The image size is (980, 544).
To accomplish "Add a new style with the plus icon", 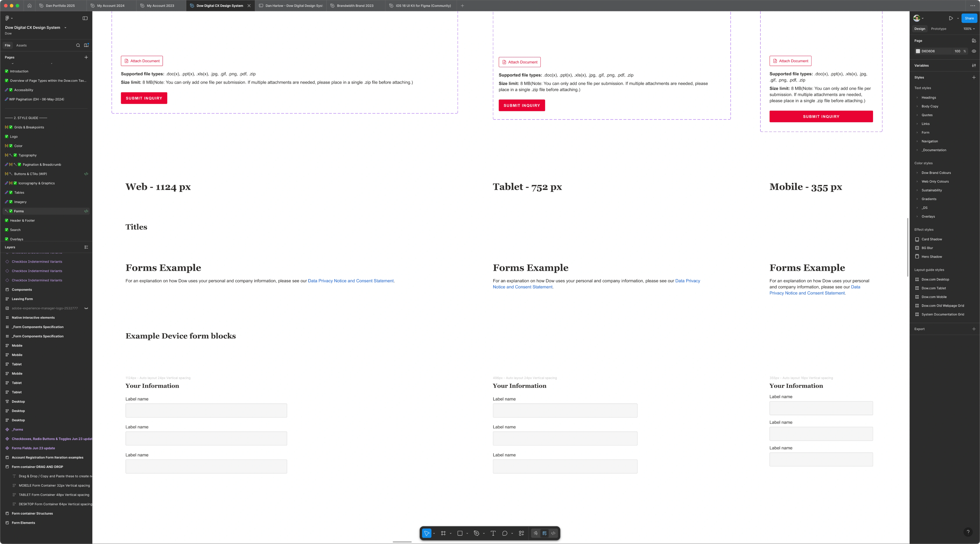I will (x=974, y=77).
